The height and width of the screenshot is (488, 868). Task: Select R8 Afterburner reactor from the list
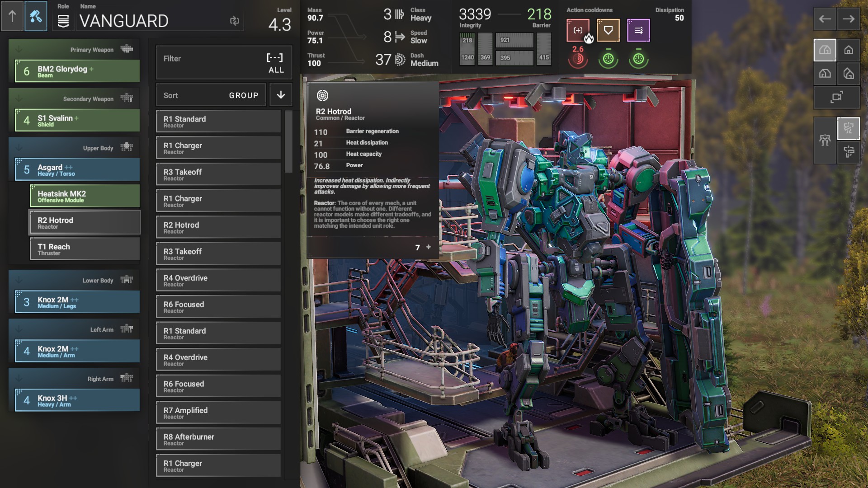218,439
